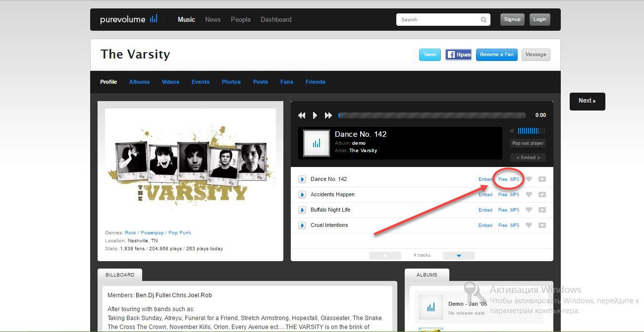Switch to the Photos tab
644x332 pixels.
click(231, 82)
